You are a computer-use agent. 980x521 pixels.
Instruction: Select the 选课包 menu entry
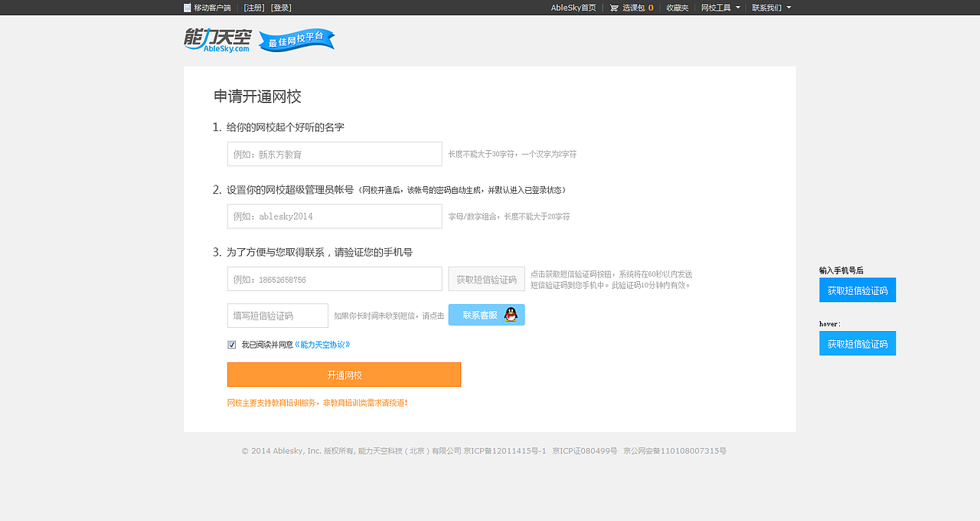(x=632, y=7)
